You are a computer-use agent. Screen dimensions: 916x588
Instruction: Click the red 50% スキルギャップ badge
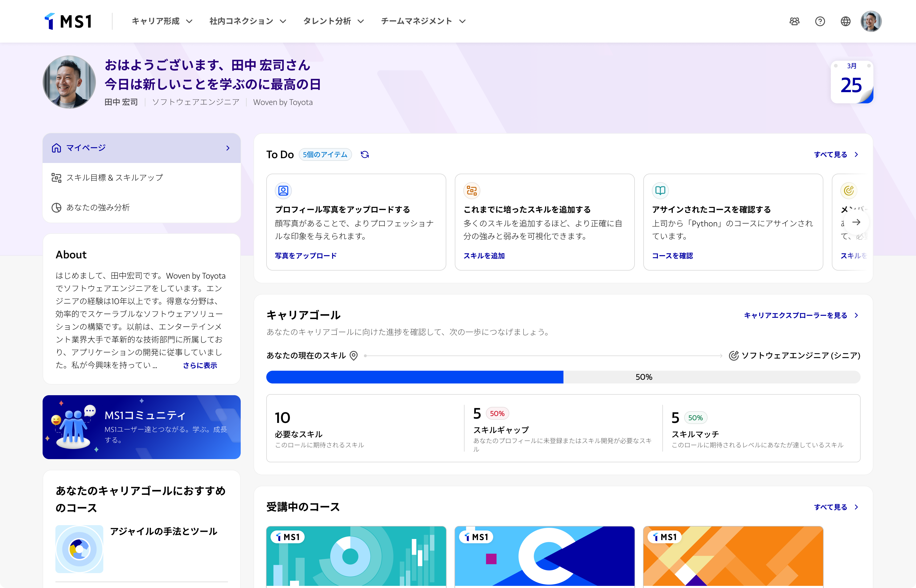[497, 414]
